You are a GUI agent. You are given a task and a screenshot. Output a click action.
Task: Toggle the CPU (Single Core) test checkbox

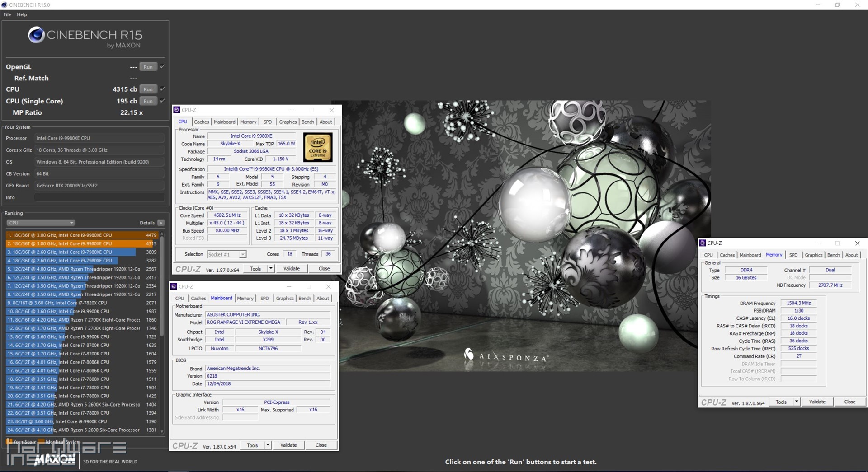163,101
